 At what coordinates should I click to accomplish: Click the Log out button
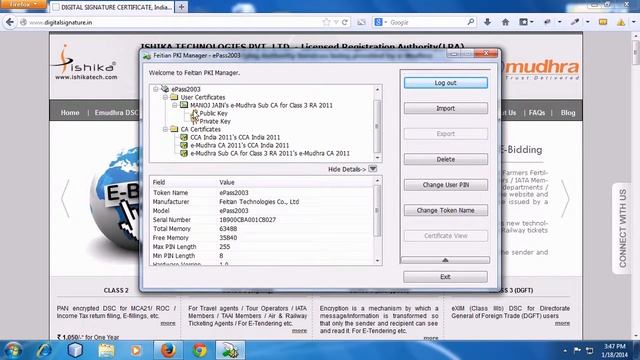(445, 83)
